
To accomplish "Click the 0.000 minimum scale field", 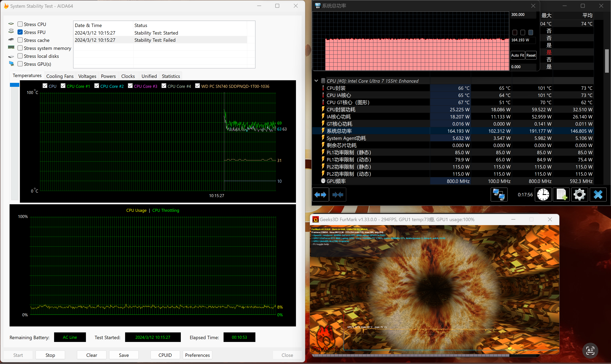I will (523, 67).
